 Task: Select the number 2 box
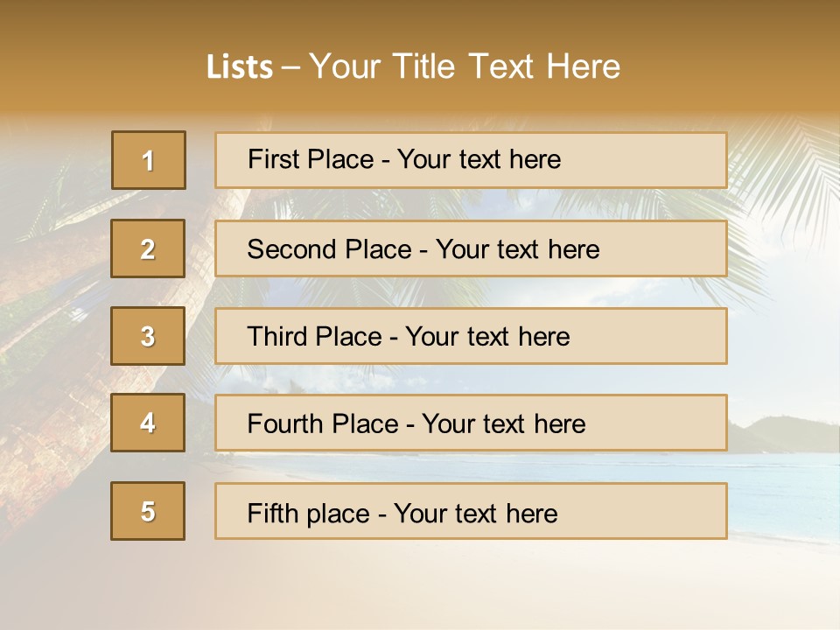148,248
